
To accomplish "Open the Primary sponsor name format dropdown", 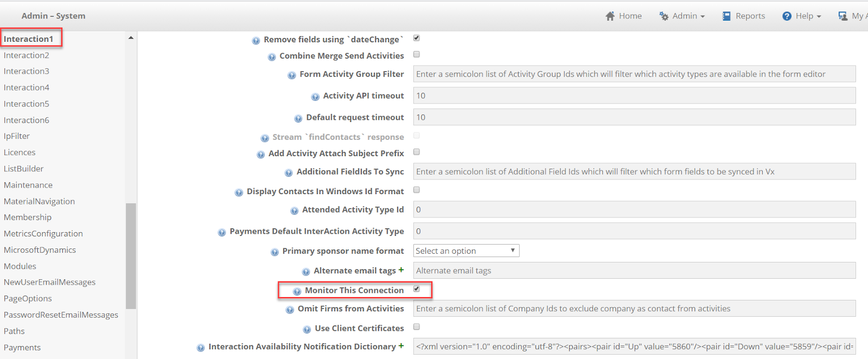I will 467,251.
